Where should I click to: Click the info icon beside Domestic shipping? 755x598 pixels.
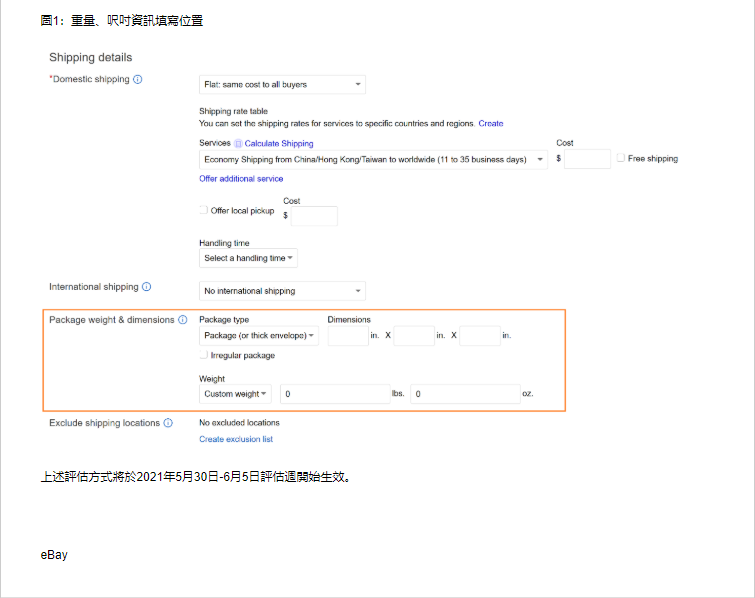click(138, 79)
